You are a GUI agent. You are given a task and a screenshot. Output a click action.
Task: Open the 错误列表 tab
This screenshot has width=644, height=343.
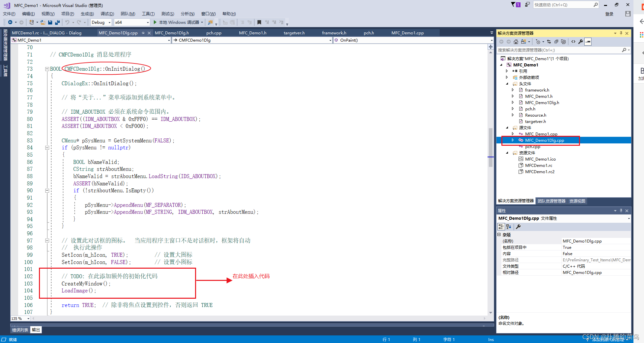pyautogui.click(x=20, y=330)
